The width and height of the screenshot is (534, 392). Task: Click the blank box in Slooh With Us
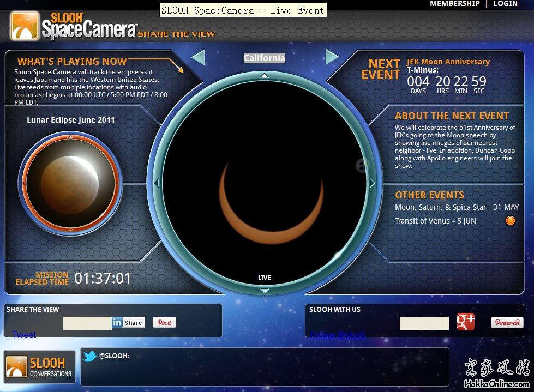pyautogui.click(x=424, y=324)
